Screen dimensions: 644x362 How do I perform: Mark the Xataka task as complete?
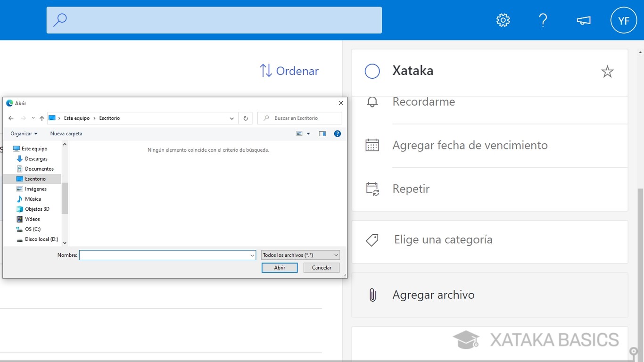pyautogui.click(x=372, y=71)
